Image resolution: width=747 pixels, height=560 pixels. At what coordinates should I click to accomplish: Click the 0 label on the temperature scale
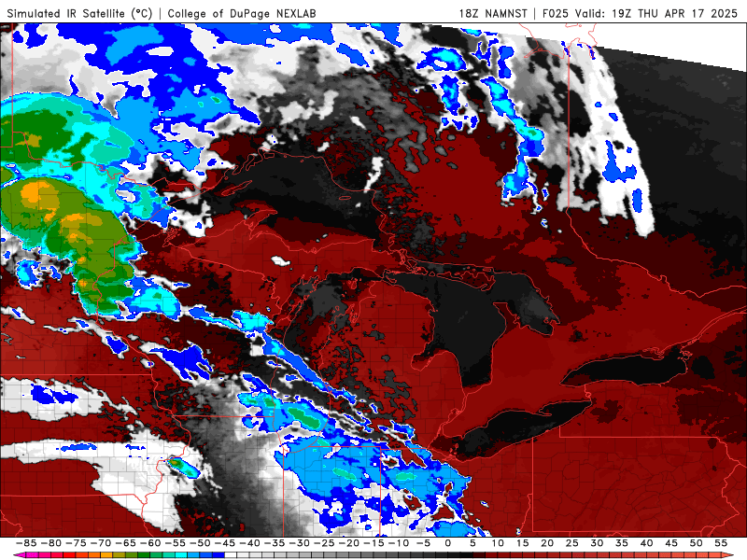pos(447,543)
